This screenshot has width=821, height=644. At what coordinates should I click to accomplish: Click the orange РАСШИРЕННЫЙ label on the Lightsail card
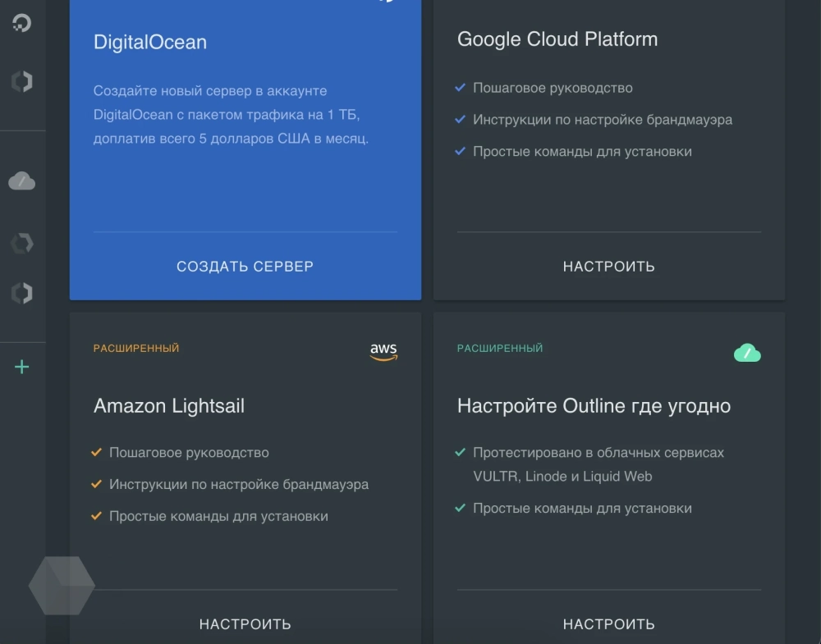[x=136, y=349]
